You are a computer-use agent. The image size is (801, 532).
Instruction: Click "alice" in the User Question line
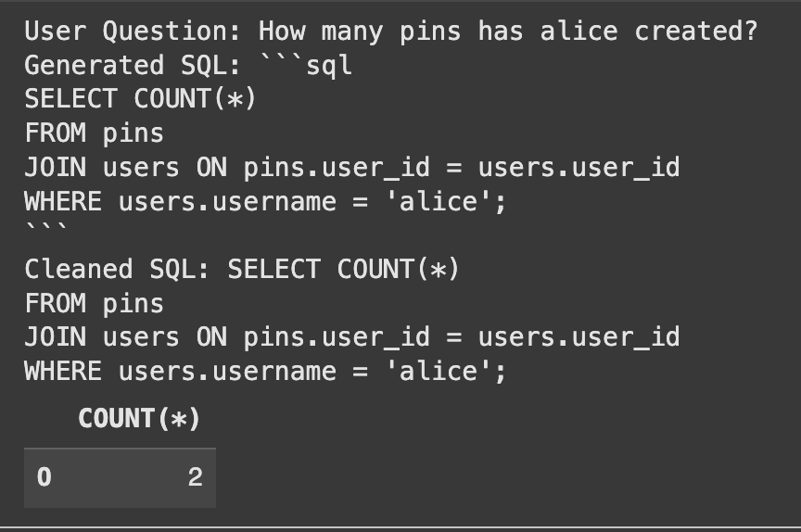coord(578,32)
